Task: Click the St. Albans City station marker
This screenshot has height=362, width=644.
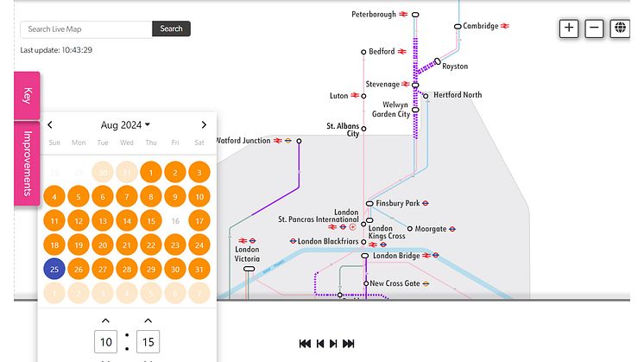Action: coord(363,129)
